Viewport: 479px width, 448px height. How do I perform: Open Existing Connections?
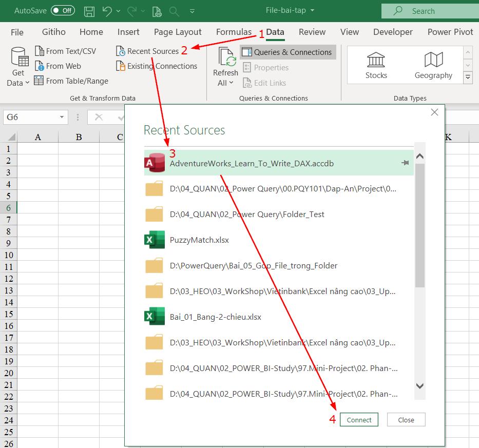(x=157, y=66)
